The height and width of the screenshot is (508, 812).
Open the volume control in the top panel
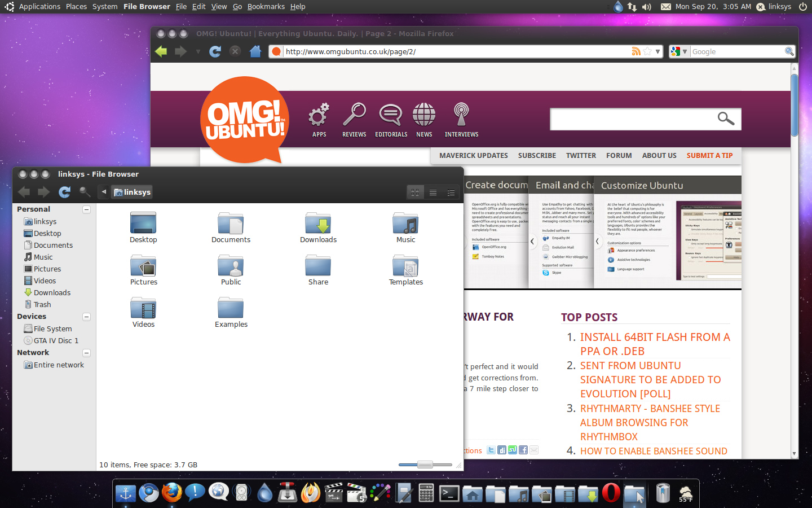[647, 7]
